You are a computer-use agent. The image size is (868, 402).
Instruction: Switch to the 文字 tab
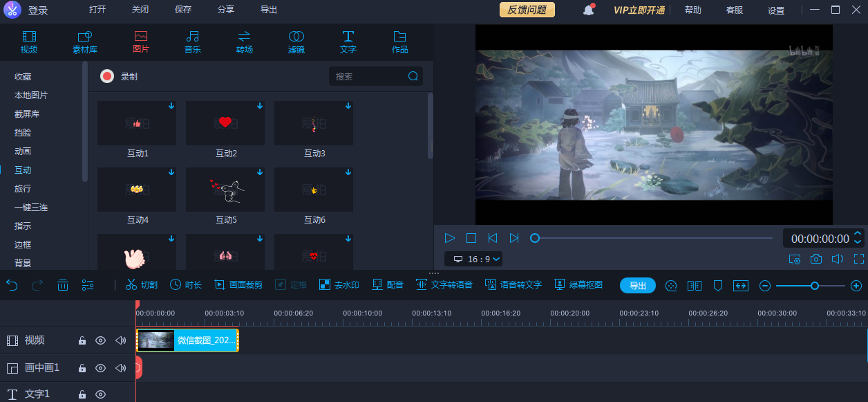(348, 42)
